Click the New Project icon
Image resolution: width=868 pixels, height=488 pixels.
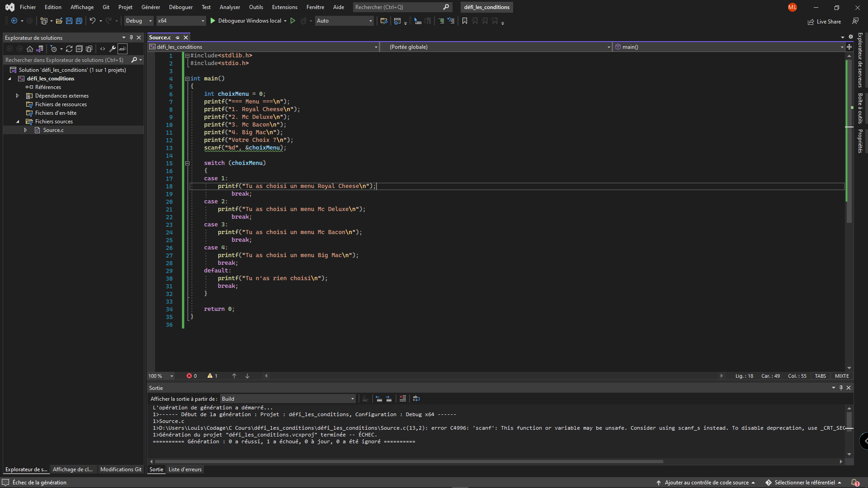point(44,21)
